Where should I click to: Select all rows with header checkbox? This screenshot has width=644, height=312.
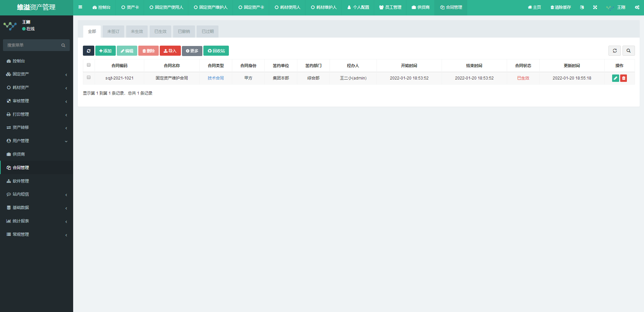[89, 65]
